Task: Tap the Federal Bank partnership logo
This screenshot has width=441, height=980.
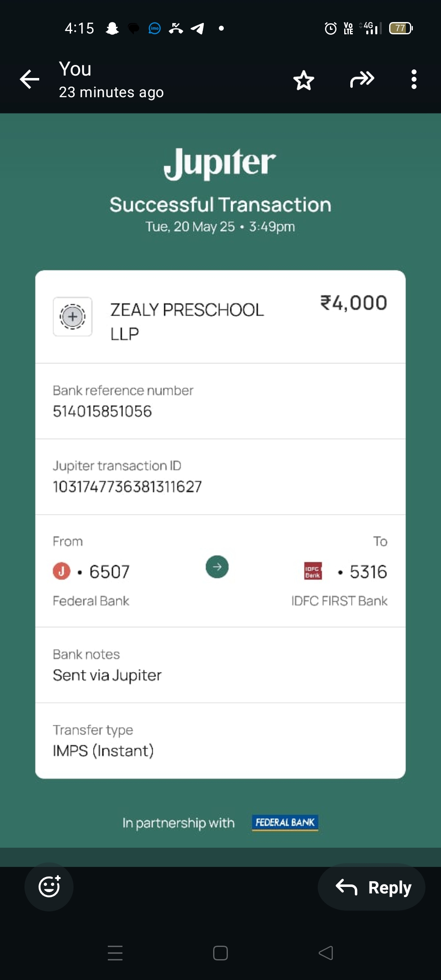Action: coord(285,822)
